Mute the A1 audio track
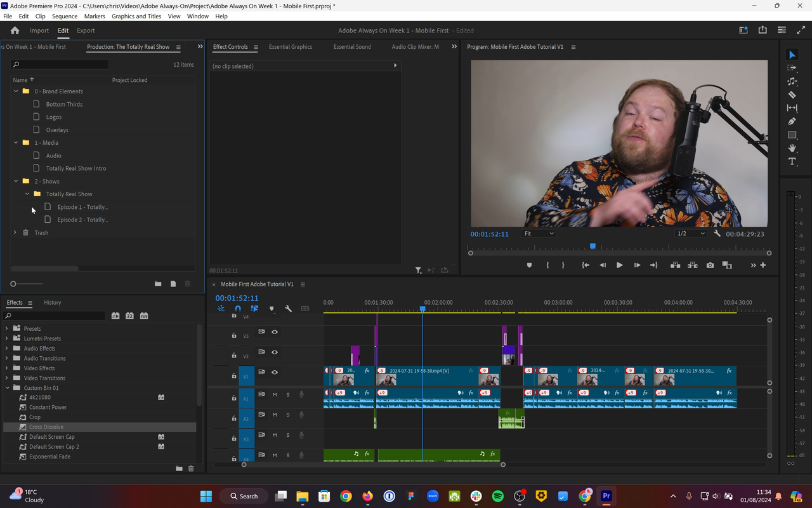 pos(274,394)
